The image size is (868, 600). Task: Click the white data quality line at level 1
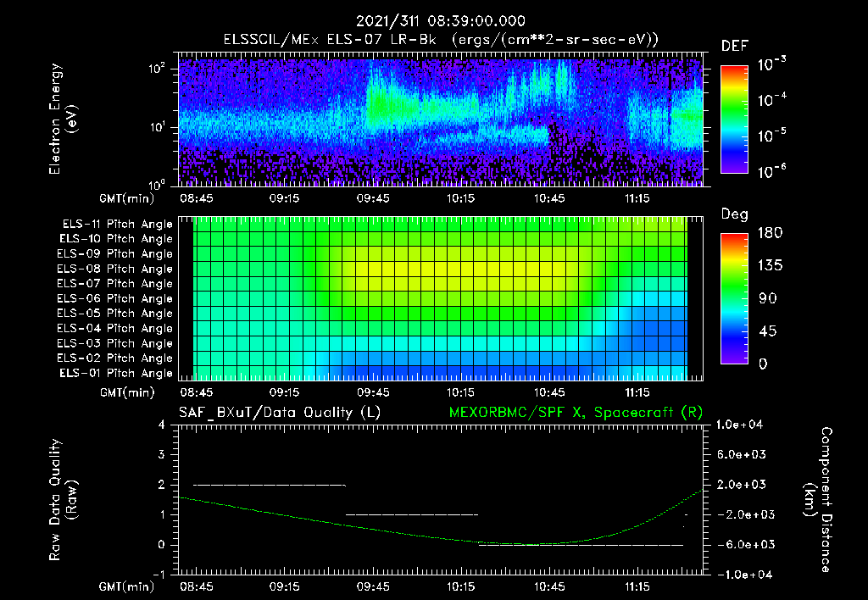click(412, 514)
